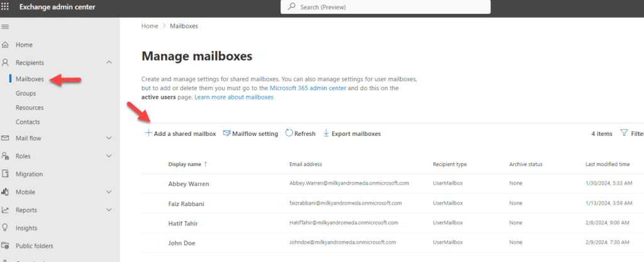
Task: Open Contacts under Recipients
Action: point(28,122)
